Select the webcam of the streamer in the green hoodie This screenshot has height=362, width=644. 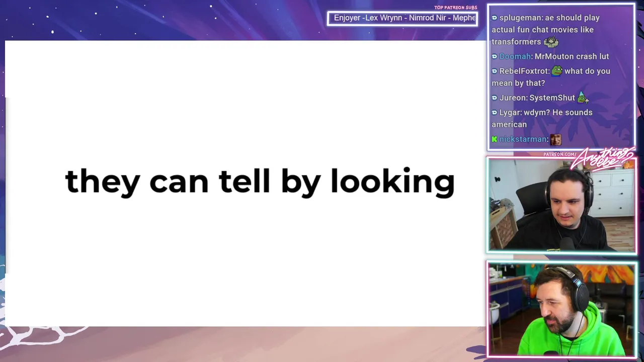tap(561, 309)
